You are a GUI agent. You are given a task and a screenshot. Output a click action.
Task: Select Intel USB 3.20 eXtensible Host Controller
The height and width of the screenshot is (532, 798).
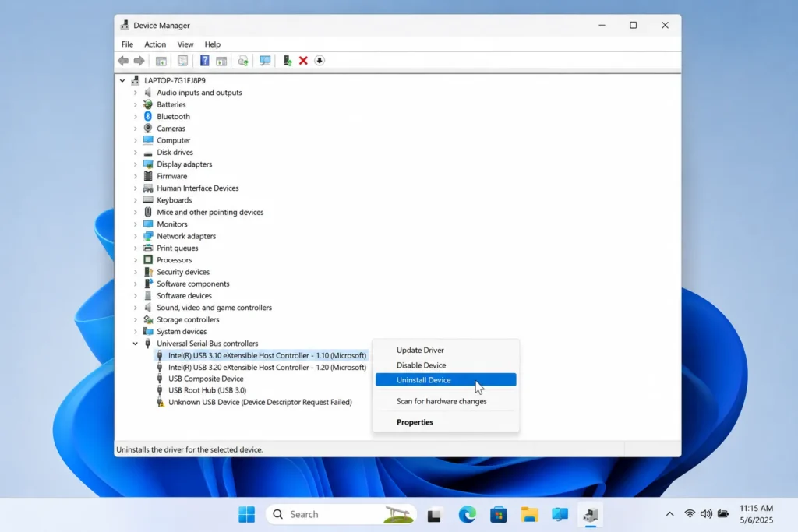tap(267, 367)
